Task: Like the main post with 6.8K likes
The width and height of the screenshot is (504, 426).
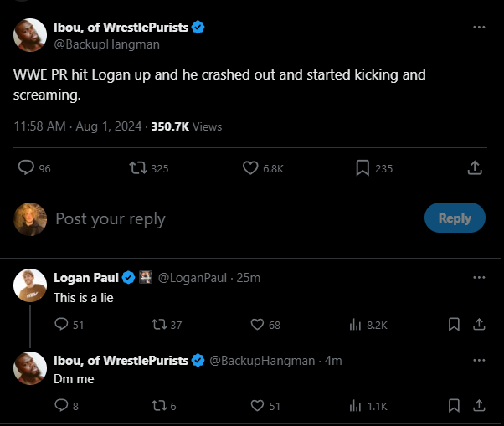Action: (x=250, y=168)
